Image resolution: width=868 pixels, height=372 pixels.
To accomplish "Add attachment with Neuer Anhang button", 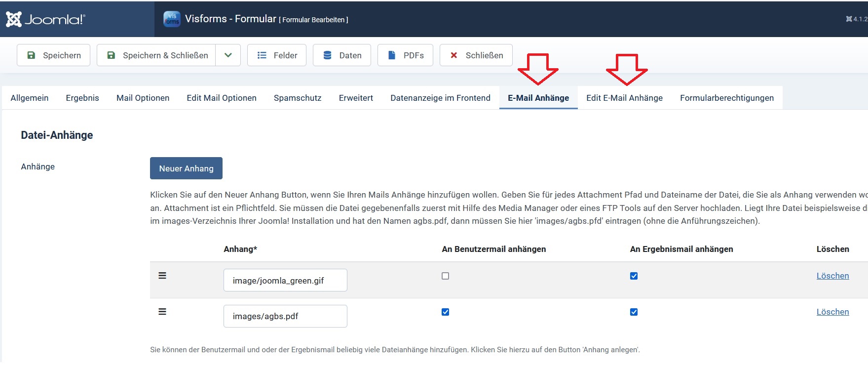I will (x=186, y=168).
